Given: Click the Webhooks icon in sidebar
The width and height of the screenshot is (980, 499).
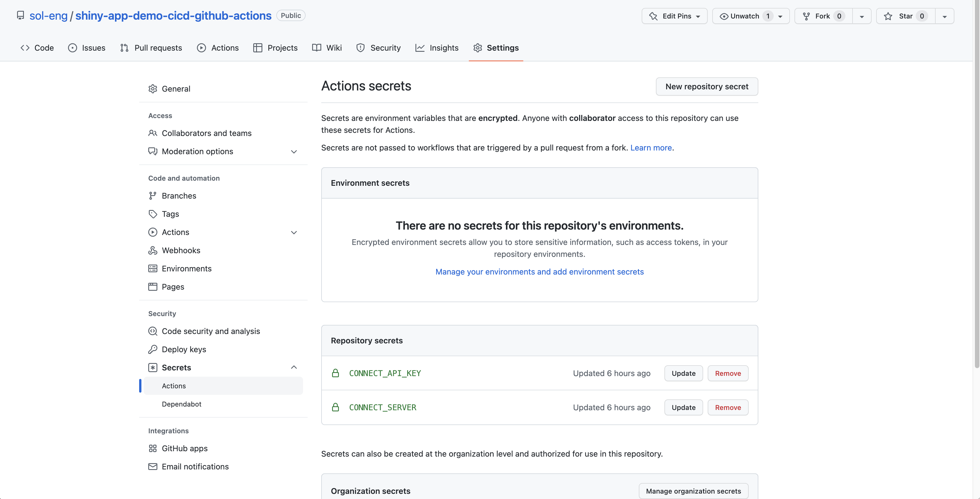Looking at the screenshot, I should pos(153,250).
